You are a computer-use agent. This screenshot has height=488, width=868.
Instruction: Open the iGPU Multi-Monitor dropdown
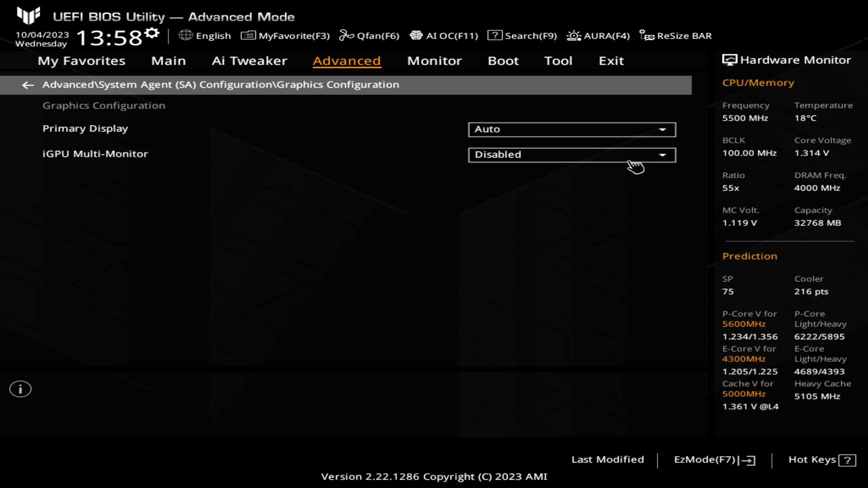(x=572, y=155)
